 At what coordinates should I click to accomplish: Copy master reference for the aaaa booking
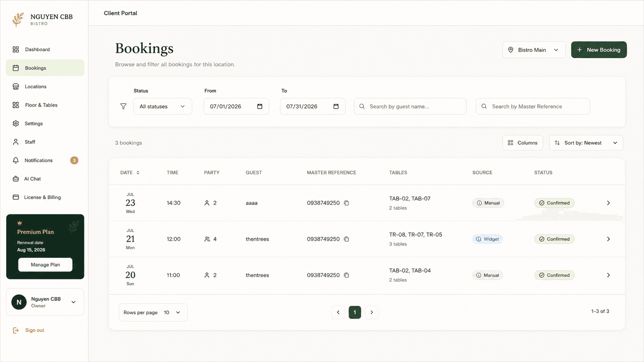(x=346, y=203)
